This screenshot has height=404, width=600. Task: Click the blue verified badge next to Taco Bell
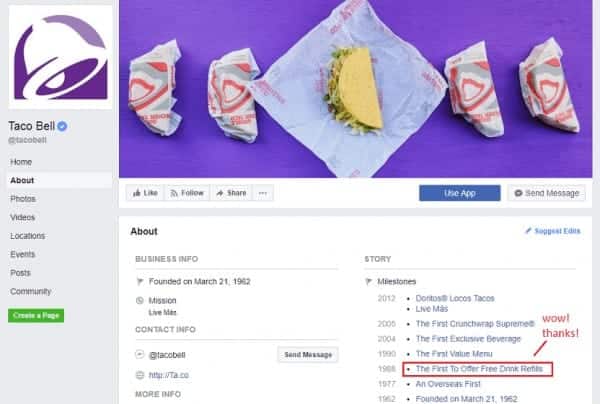tap(62, 126)
